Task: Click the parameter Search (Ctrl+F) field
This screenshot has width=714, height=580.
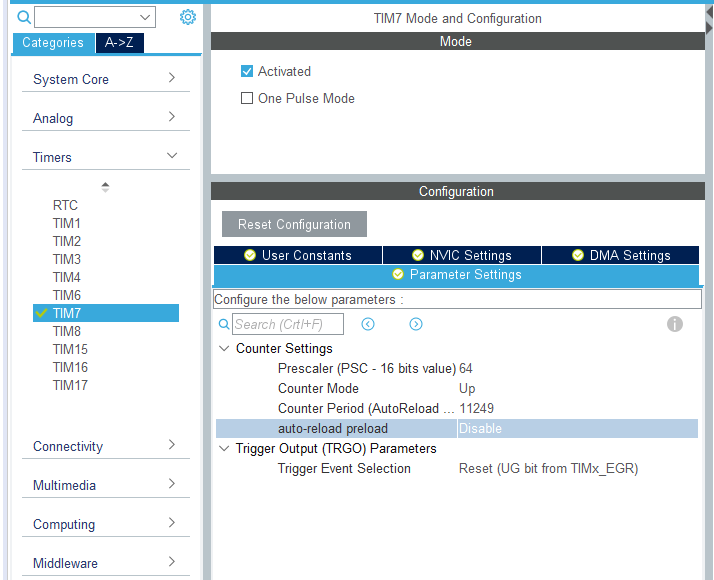Action: pyautogui.click(x=288, y=324)
